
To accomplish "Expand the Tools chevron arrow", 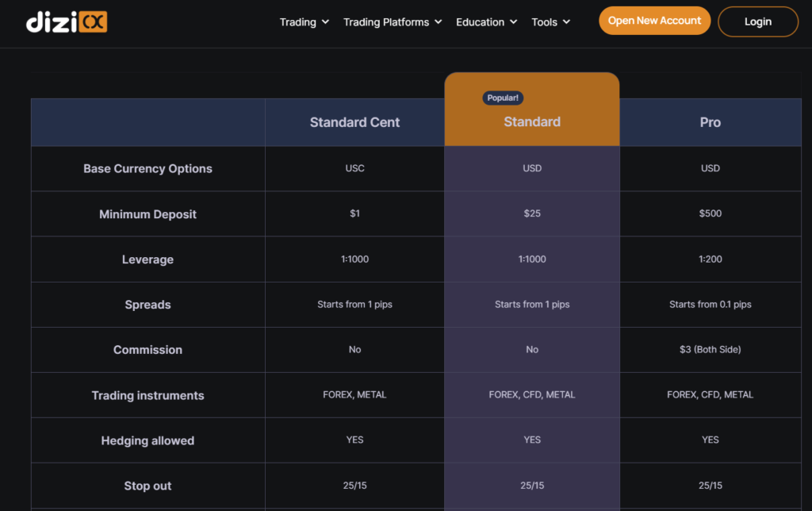I will (x=566, y=21).
